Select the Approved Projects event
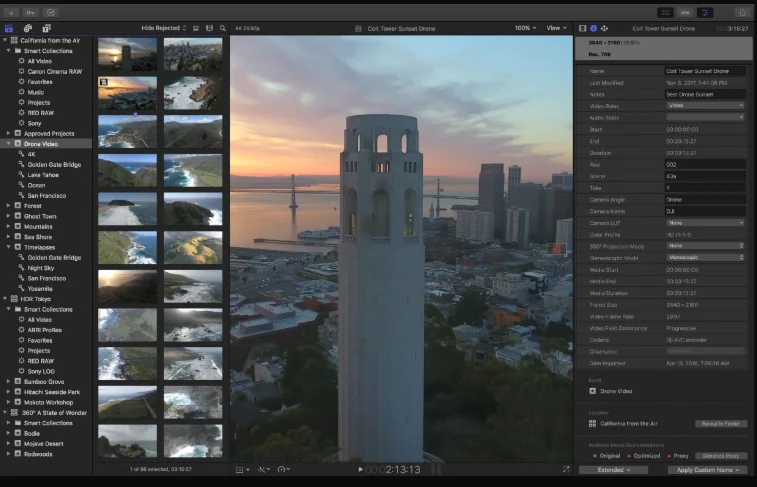This screenshot has width=757, height=487. coord(49,133)
